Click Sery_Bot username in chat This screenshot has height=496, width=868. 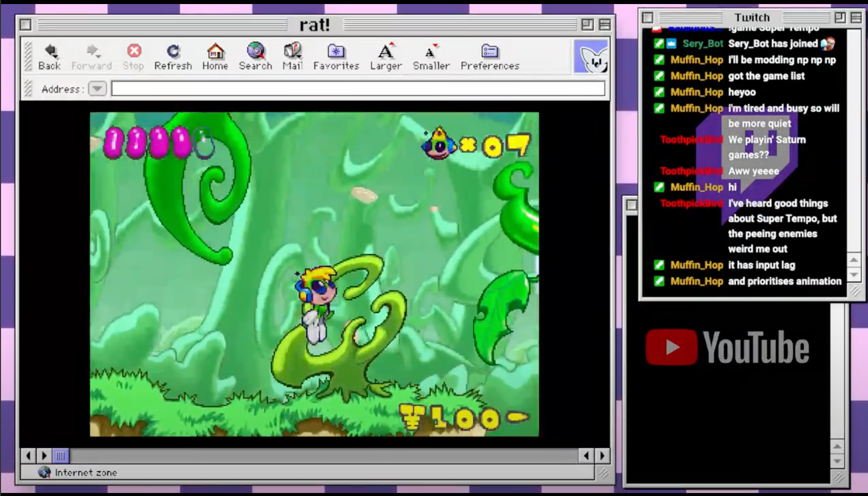point(702,43)
